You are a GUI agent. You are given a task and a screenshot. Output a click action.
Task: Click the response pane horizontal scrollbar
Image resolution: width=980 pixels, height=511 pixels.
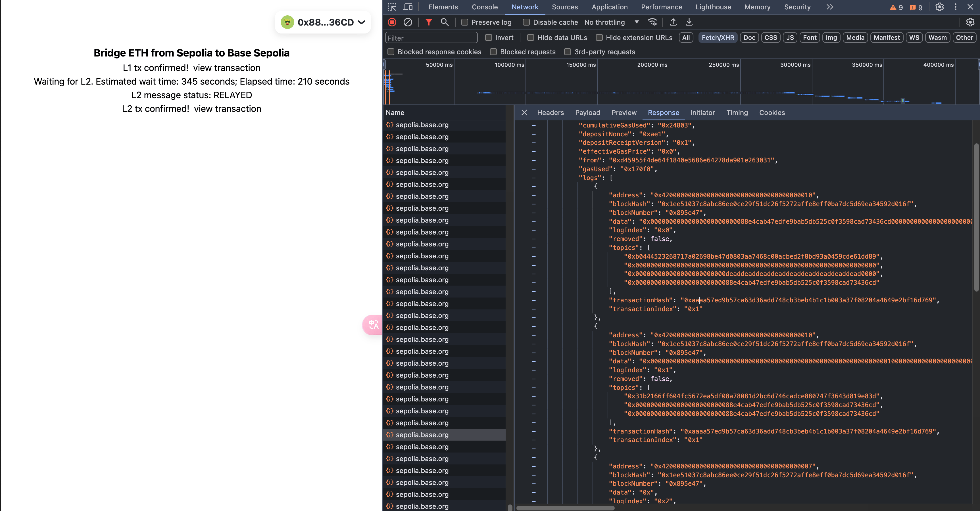(x=565, y=508)
